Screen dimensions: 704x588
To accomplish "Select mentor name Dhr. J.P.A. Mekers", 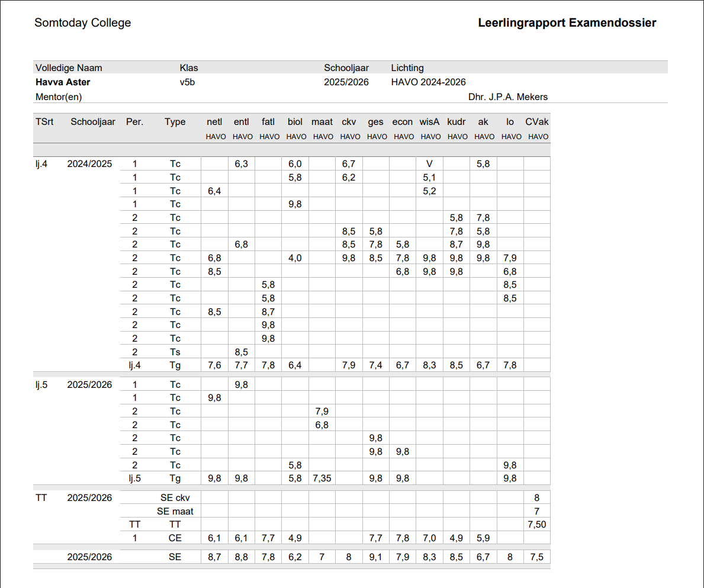I will pyautogui.click(x=507, y=97).
